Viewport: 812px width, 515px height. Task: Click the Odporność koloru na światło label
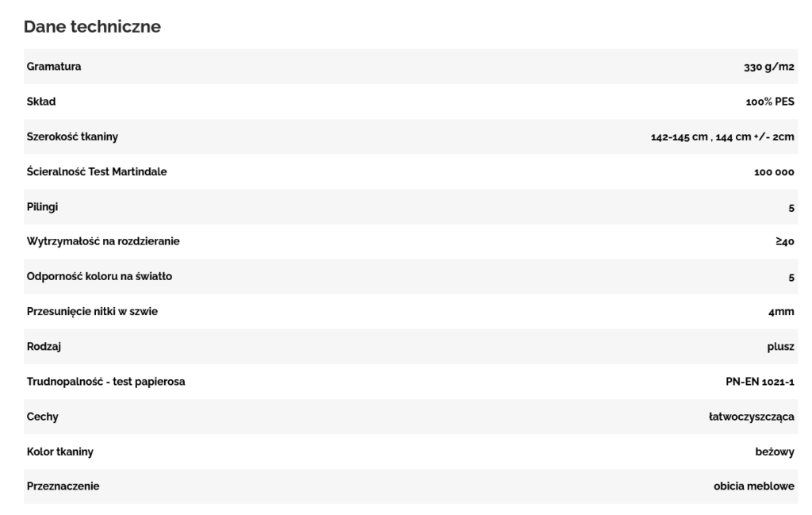coord(99,276)
